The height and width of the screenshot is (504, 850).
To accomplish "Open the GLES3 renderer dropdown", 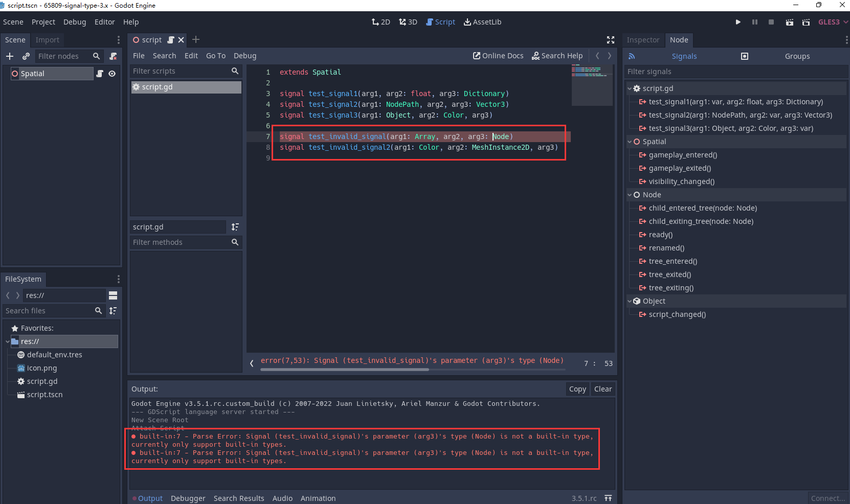I will click(833, 22).
